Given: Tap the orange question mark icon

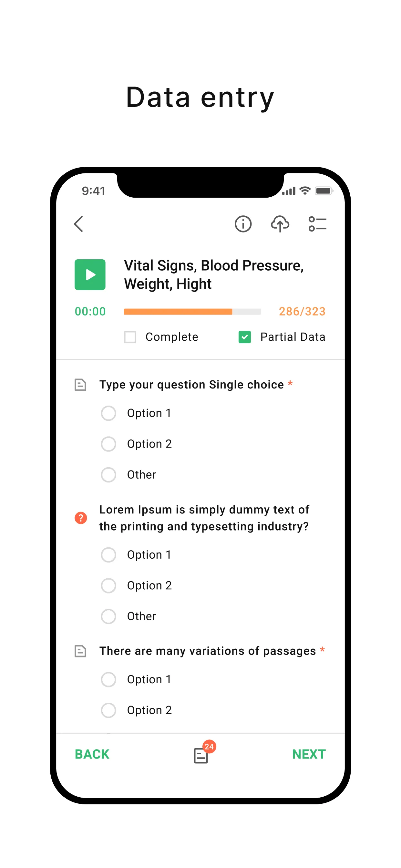Looking at the screenshot, I should coord(81,518).
